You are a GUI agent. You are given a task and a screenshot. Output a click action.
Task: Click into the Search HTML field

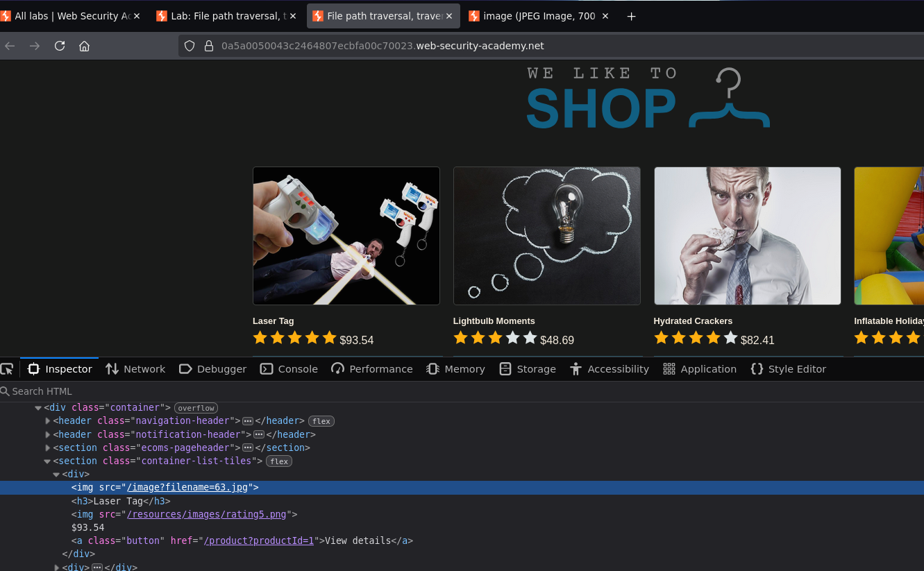tap(462, 391)
